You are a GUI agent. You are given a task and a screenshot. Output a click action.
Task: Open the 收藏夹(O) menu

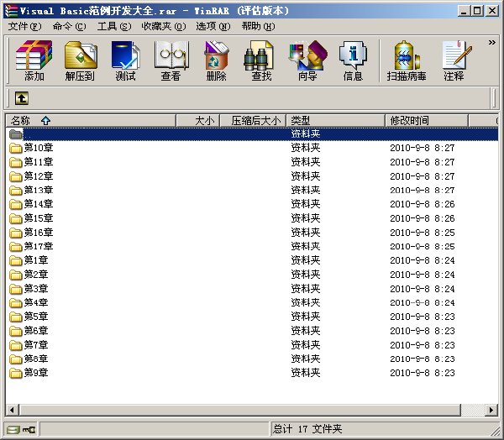point(164,26)
